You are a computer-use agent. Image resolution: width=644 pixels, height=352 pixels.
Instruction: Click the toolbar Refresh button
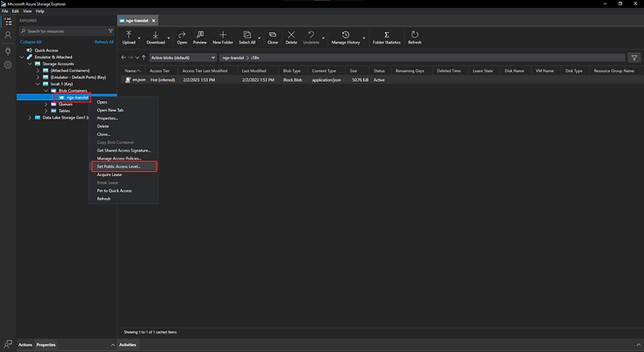(x=415, y=37)
